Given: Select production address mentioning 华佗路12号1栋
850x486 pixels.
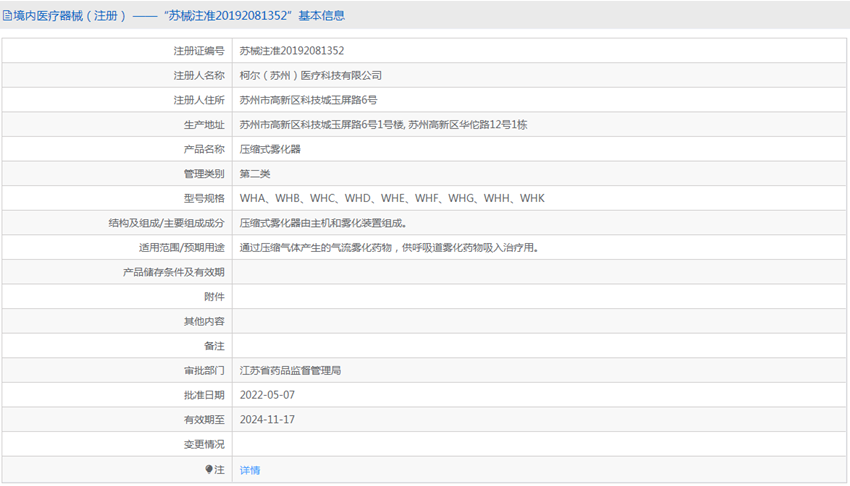Looking at the screenshot, I should coord(383,125).
